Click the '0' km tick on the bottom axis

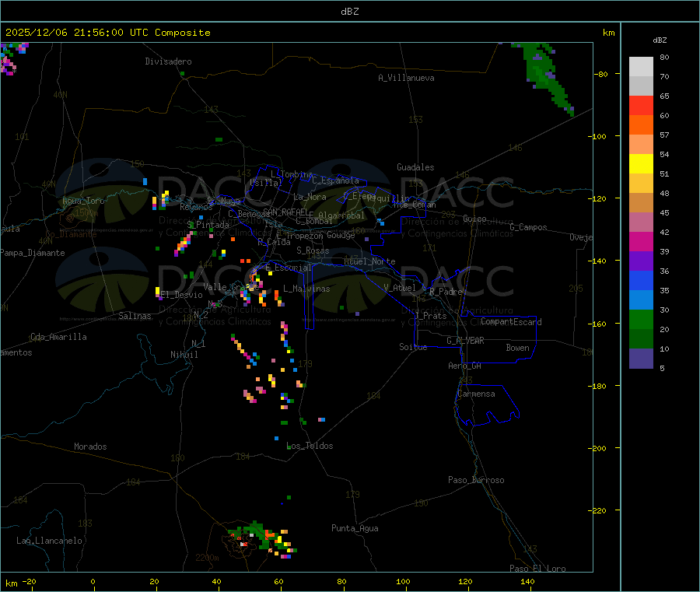[x=93, y=581]
